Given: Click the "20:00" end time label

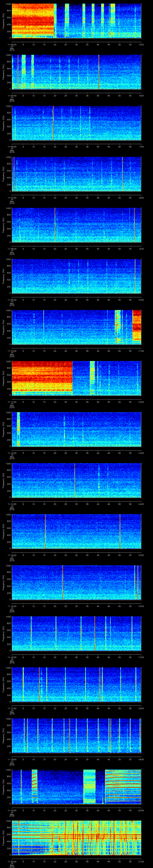Looking at the screenshot, I should (x=141, y=810).
